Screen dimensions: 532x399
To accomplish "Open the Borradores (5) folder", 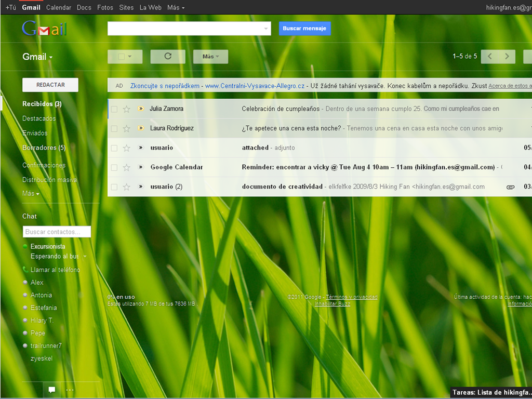I will tap(44, 148).
